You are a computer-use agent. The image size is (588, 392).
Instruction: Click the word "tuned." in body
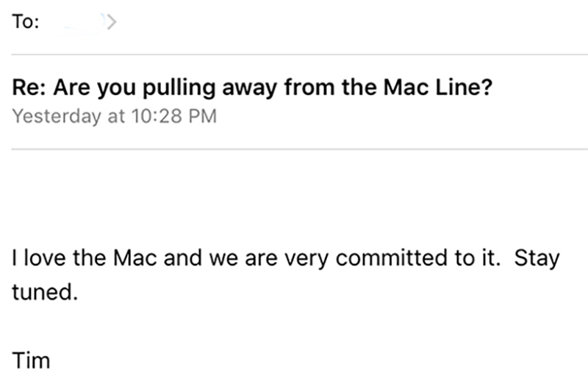point(45,292)
